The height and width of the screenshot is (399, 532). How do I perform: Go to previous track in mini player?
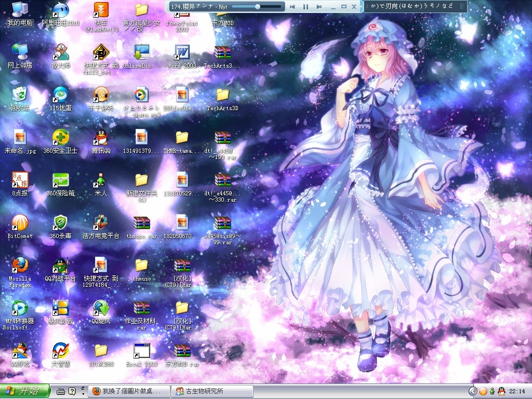coord(292,7)
